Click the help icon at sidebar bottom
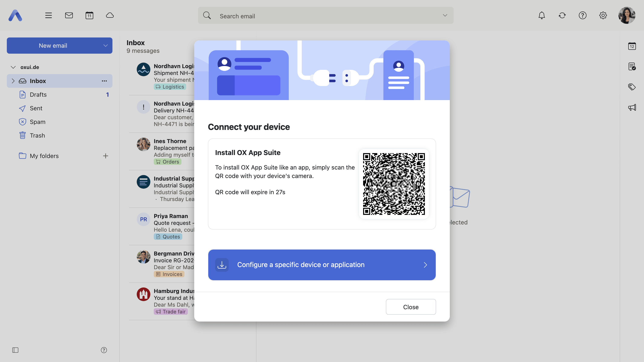Screen dimensions: 644x362 coord(104,350)
